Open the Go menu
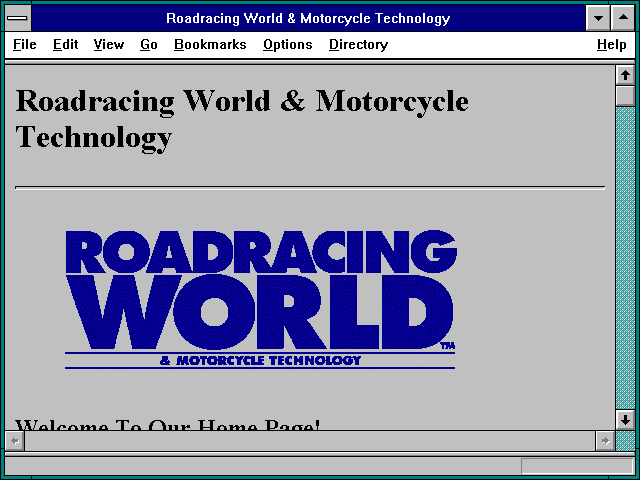 [149, 44]
